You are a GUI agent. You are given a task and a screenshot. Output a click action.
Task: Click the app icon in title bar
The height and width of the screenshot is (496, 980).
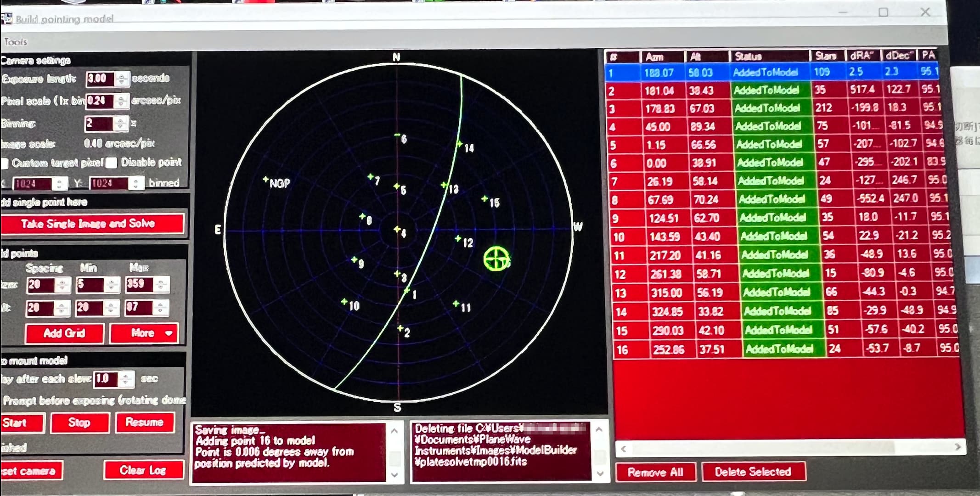[x=6, y=19]
